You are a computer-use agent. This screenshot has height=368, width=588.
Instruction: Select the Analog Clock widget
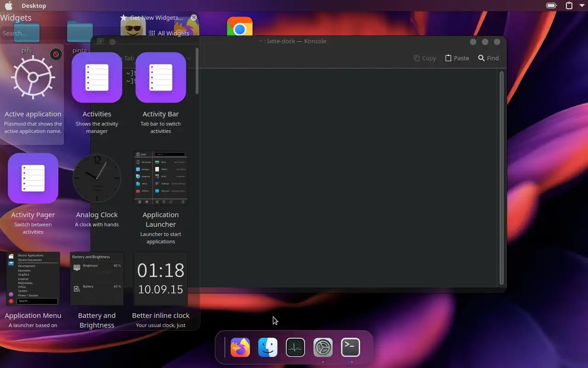[x=96, y=195]
